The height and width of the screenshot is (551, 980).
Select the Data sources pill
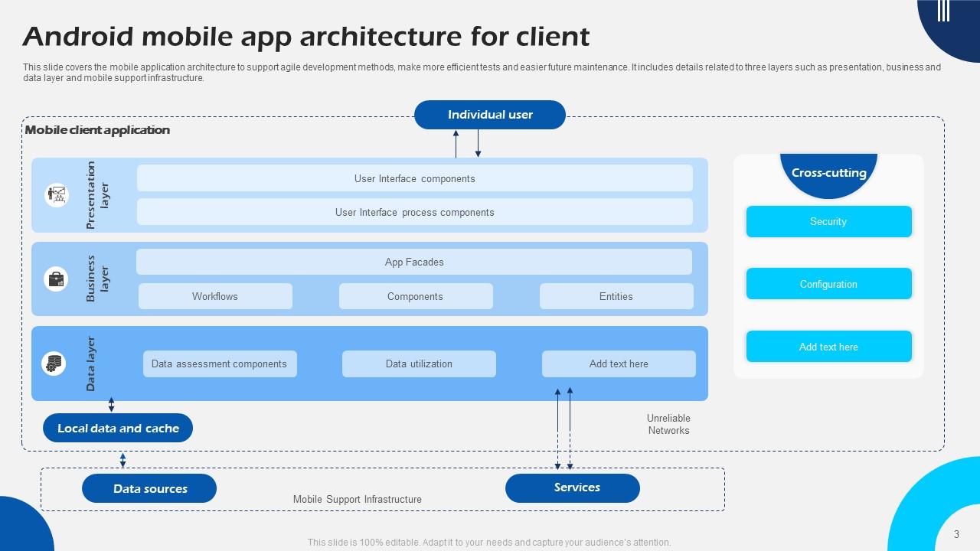[x=149, y=488]
